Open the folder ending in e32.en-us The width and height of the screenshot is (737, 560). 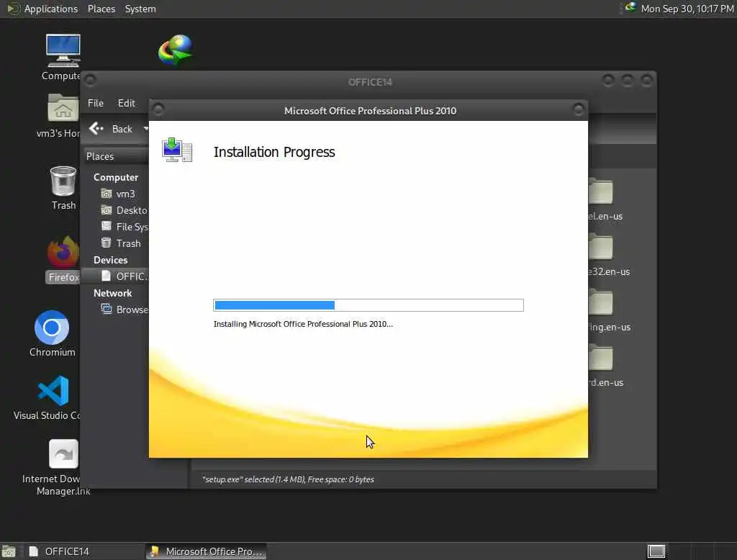pos(601,247)
